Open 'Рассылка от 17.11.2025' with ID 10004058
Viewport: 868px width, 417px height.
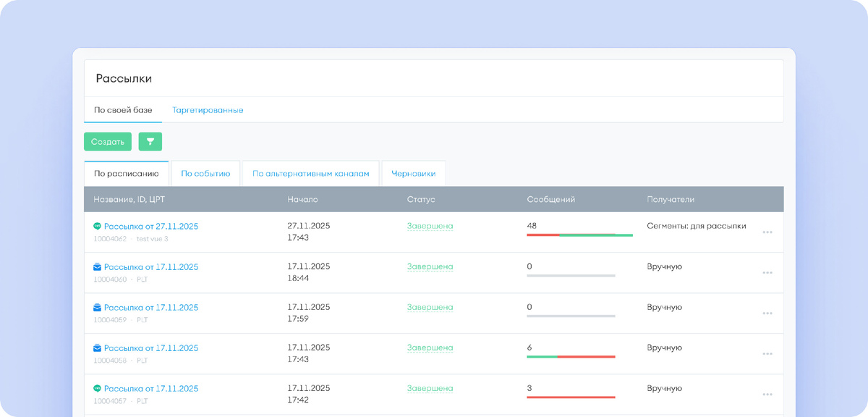pos(151,348)
